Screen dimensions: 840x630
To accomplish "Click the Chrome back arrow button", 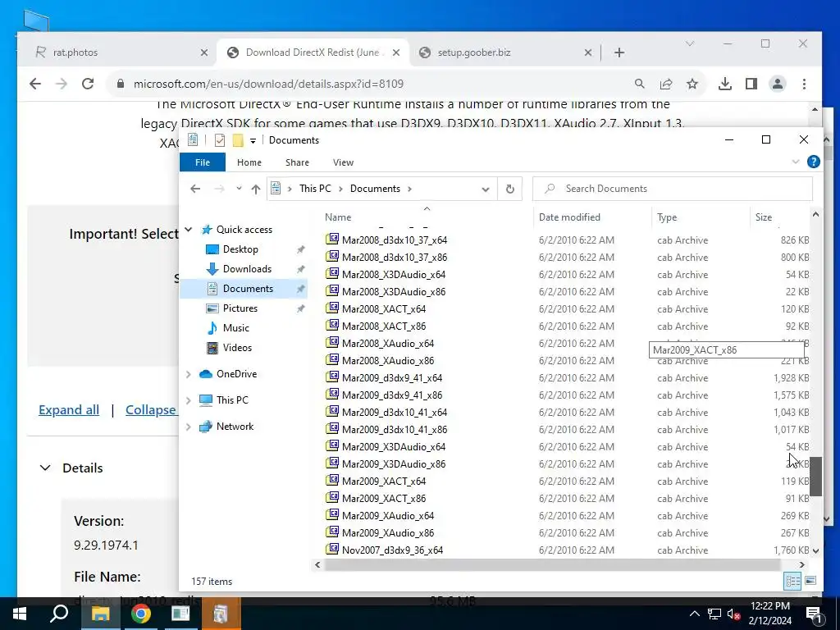I will 34,84.
